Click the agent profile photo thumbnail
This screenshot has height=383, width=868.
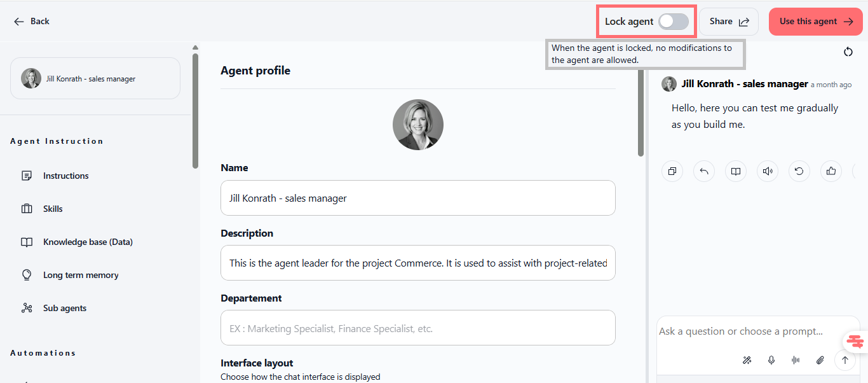418,125
